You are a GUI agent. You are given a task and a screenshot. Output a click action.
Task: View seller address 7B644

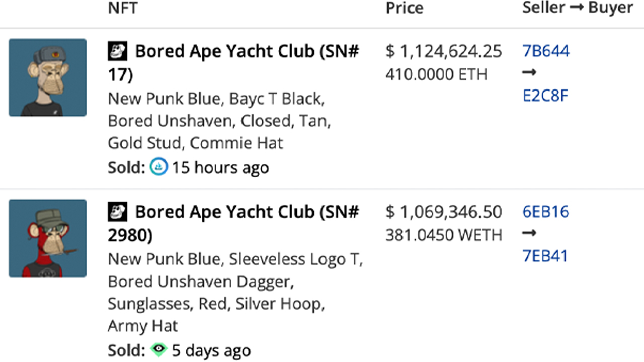(546, 51)
